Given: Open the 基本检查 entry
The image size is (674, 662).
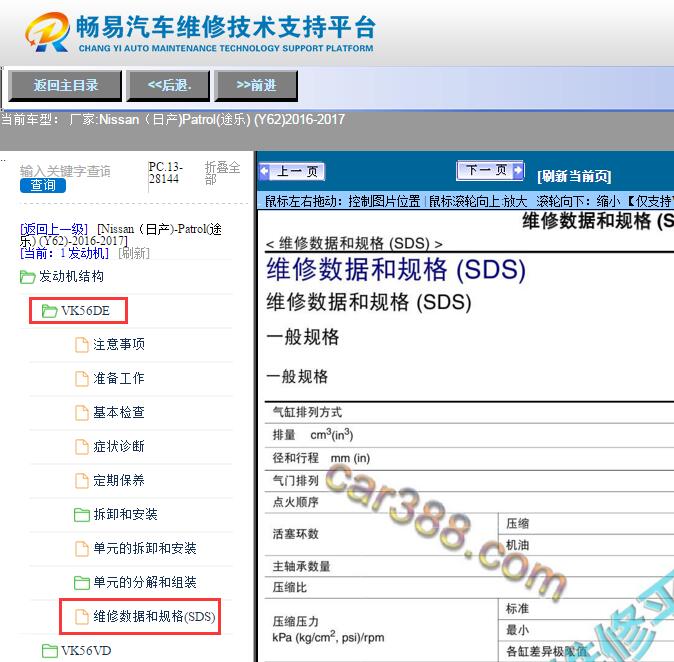Looking at the screenshot, I should click(119, 412).
